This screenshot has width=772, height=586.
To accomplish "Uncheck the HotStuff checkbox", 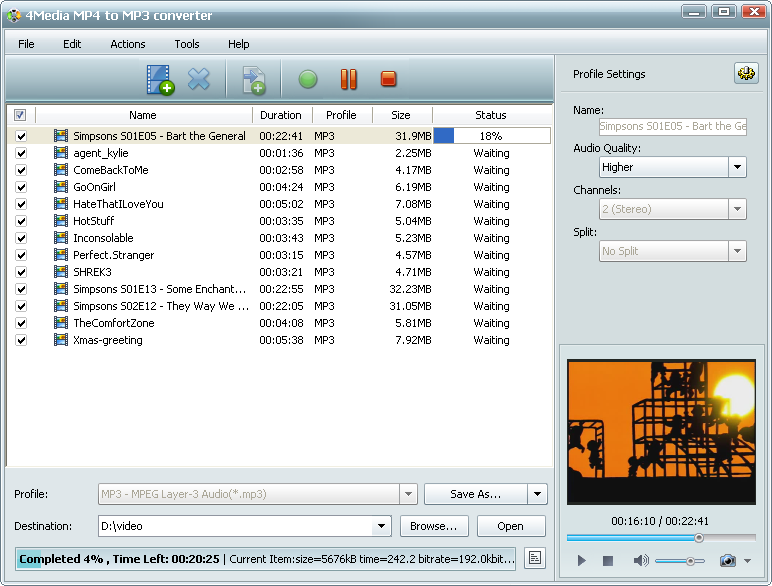I will tap(21, 221).
